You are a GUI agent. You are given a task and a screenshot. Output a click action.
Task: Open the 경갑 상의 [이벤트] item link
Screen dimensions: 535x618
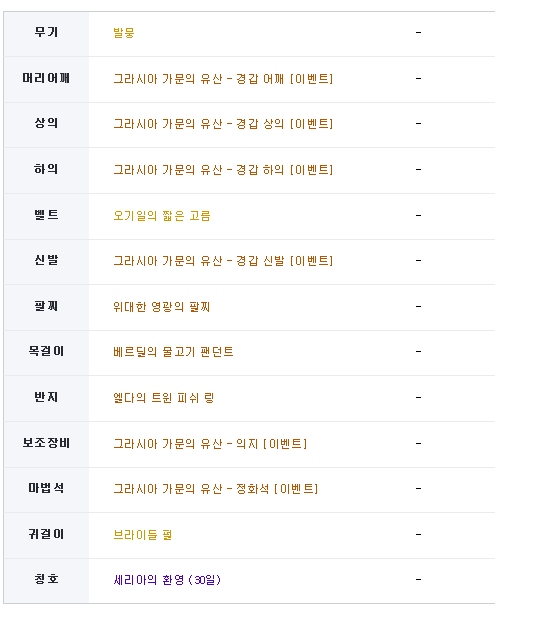coord(223,124)
